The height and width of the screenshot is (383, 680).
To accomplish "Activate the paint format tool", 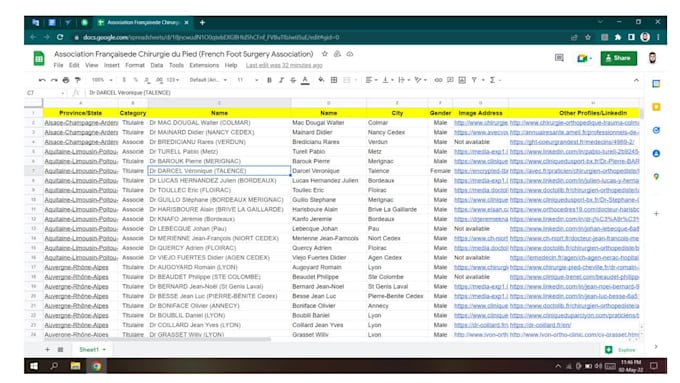I will (x=78, y=80).
